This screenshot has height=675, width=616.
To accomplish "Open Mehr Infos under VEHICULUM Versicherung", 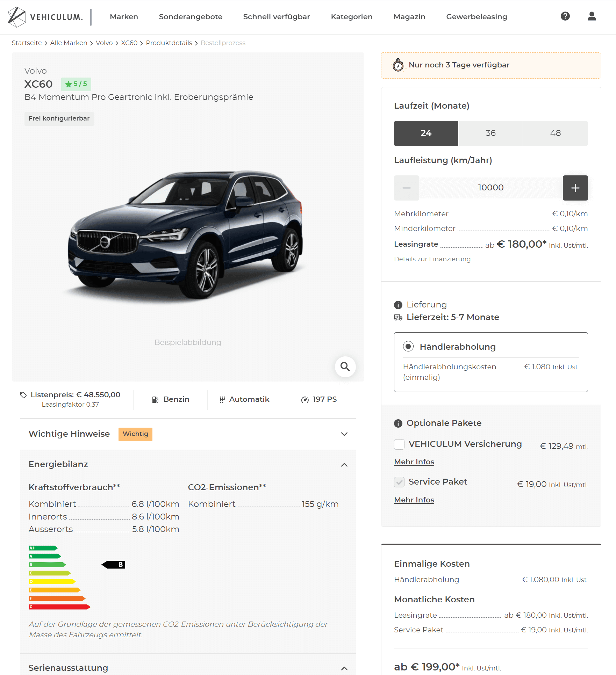I will pos(414,462).
